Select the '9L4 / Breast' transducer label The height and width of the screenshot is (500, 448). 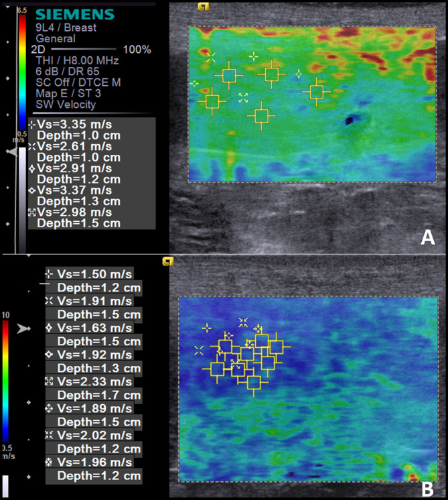(x=66, y=27)
